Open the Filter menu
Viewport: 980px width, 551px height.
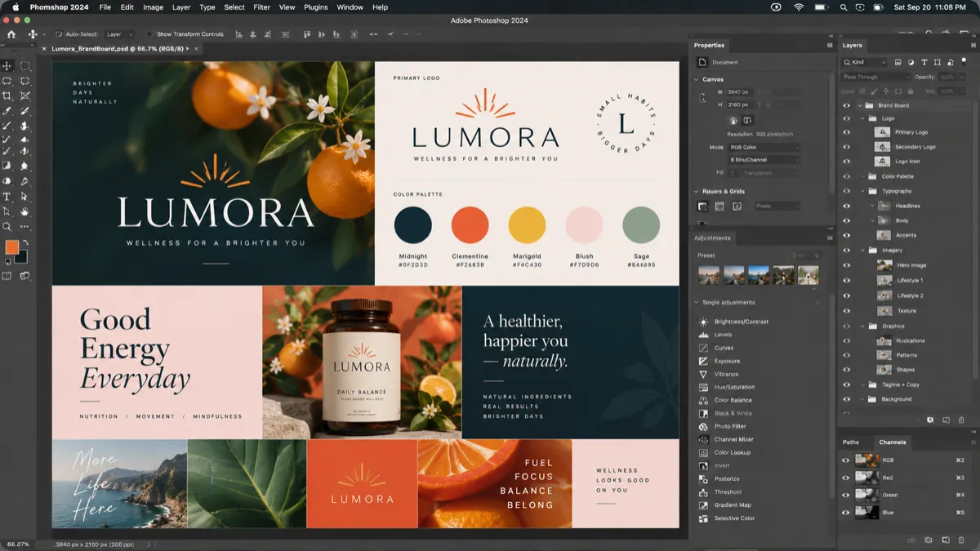click(261, 7)
